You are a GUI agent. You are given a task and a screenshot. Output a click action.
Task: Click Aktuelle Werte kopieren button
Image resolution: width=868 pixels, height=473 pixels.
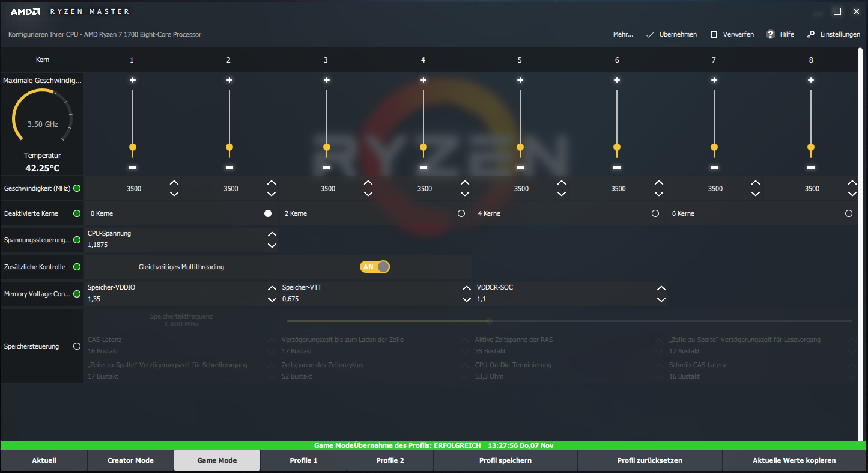[794, 460]
